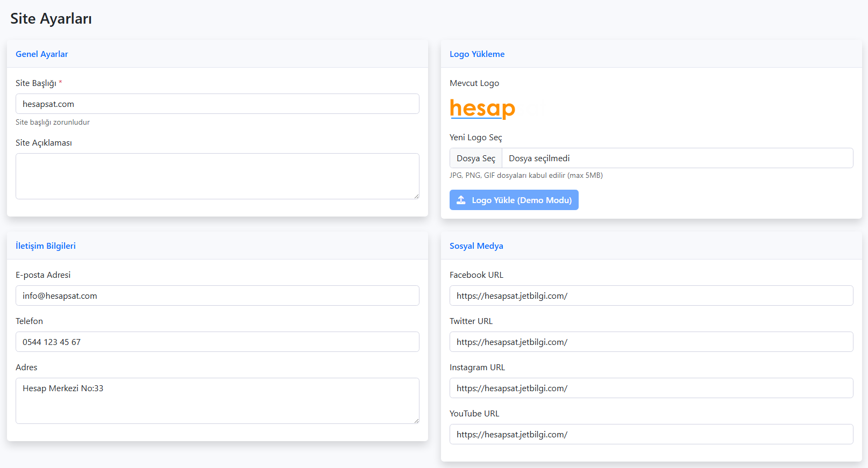868x468 pixels.
Task: Click the Mevcut Logo label
Action: (474, 83)
